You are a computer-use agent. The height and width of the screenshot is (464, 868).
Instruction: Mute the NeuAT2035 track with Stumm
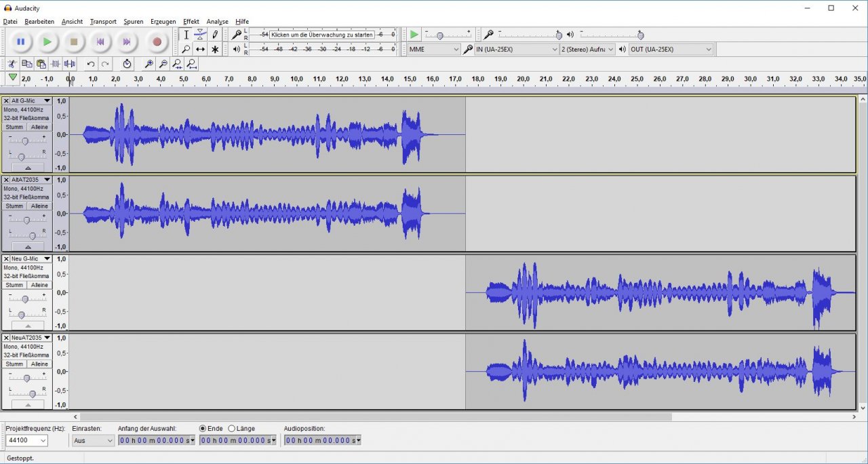pyautogui.click(x=14, y=364)
